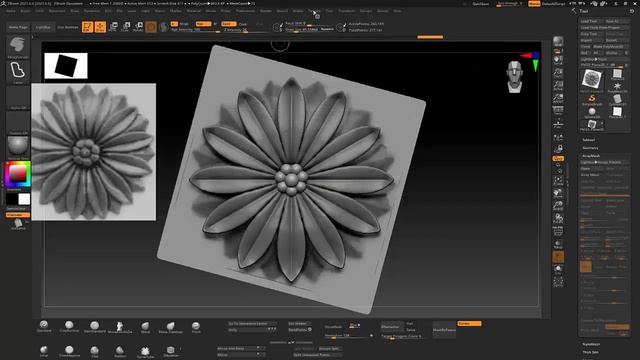Click the silhouette preview thumbnail

[66, 65]
